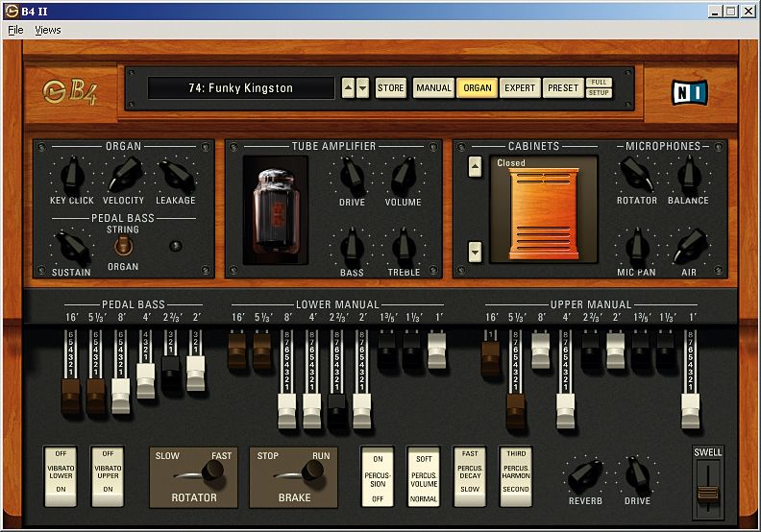Click the Lower Manual 1' drawbar
Viewport: 761px width, 532px height.
[437, 351]
